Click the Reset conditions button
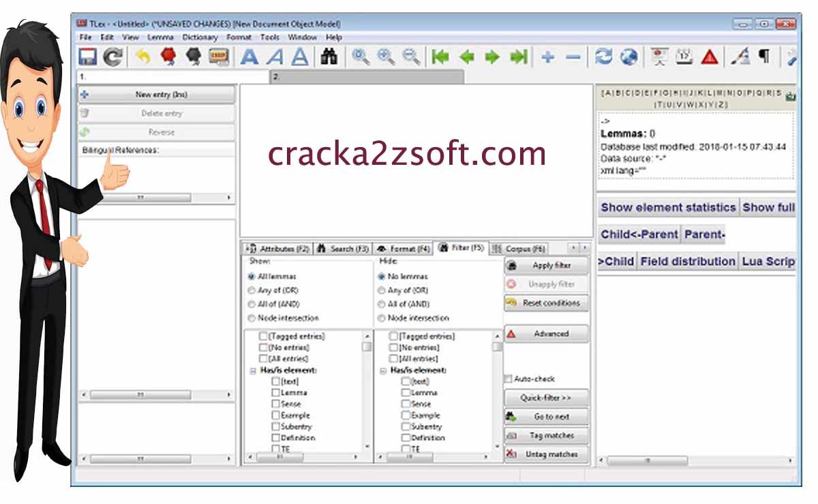 546,303
